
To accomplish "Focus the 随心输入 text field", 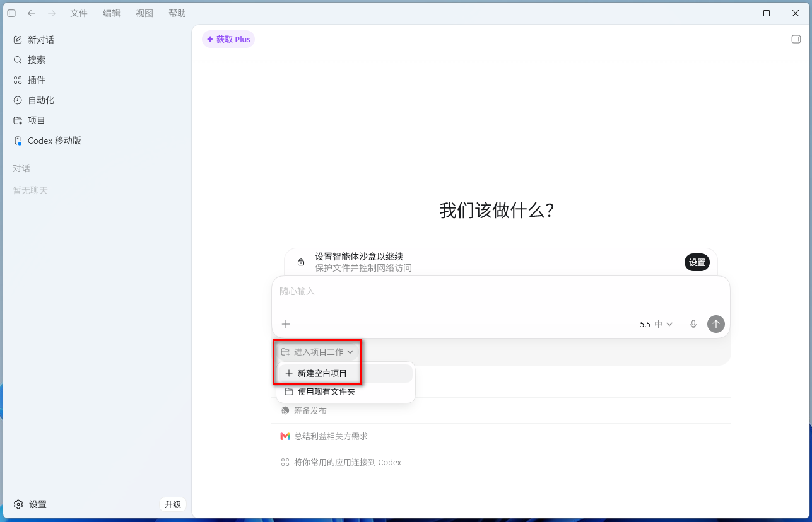I will (x=501, y=292).
